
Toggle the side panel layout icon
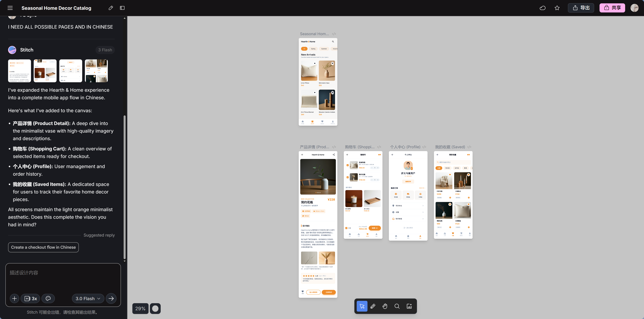[122, 8]
